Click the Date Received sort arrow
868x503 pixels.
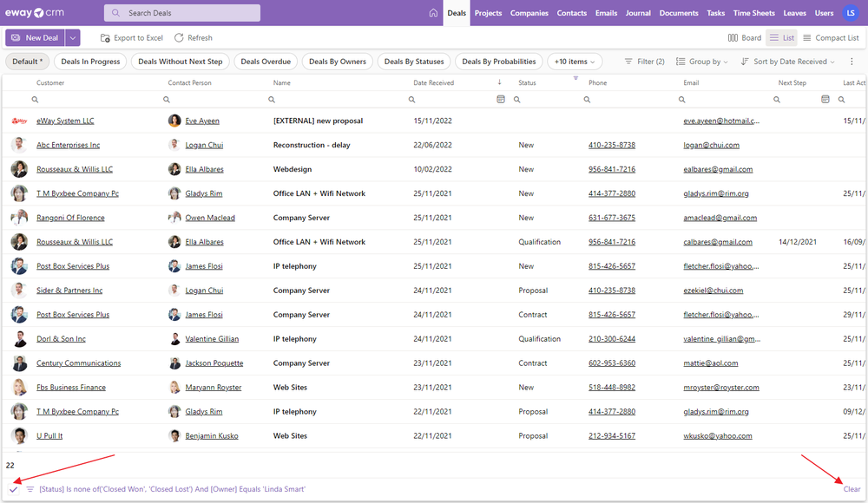(x=499, y=82)
